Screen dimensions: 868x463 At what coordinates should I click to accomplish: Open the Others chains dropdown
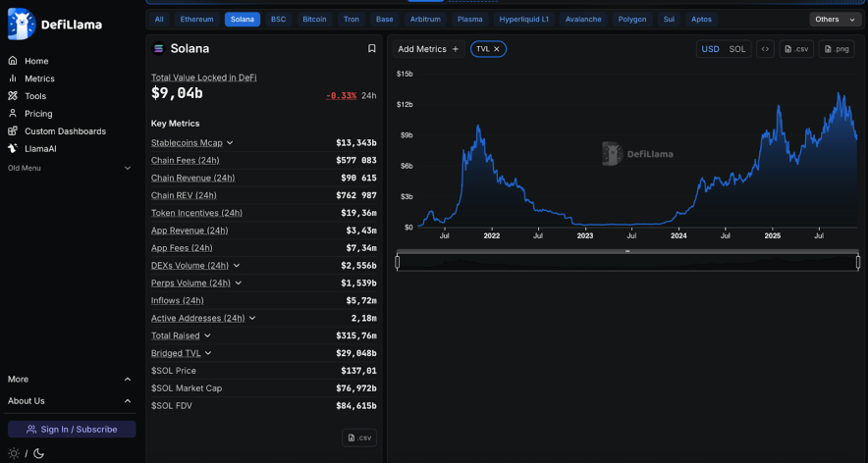pyautogui.click(x=835, y=19)
